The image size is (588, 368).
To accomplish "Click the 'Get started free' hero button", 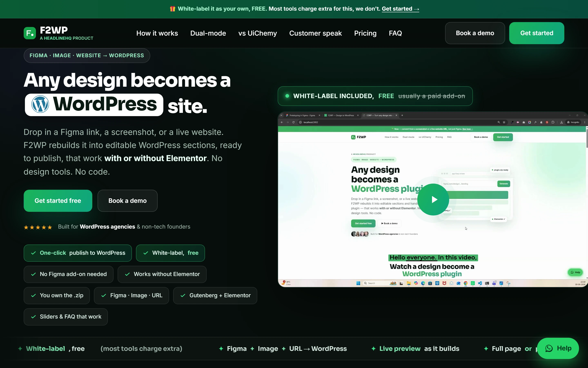I will [x=58, y=201].
